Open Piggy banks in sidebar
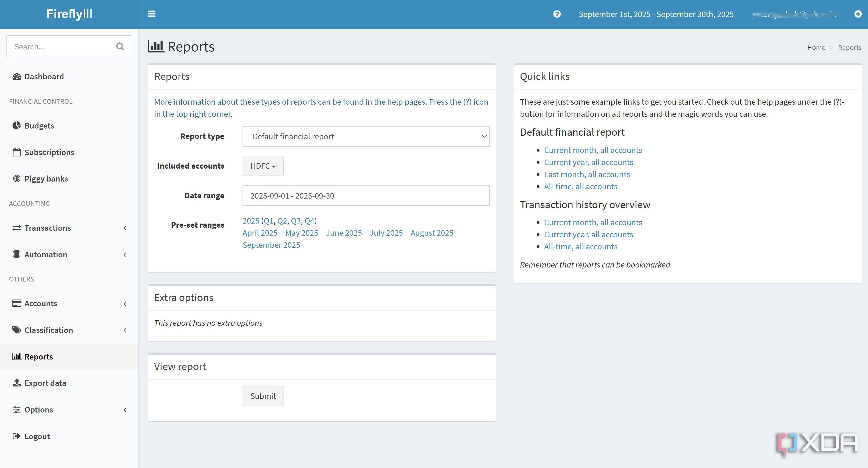 [40, 179]
